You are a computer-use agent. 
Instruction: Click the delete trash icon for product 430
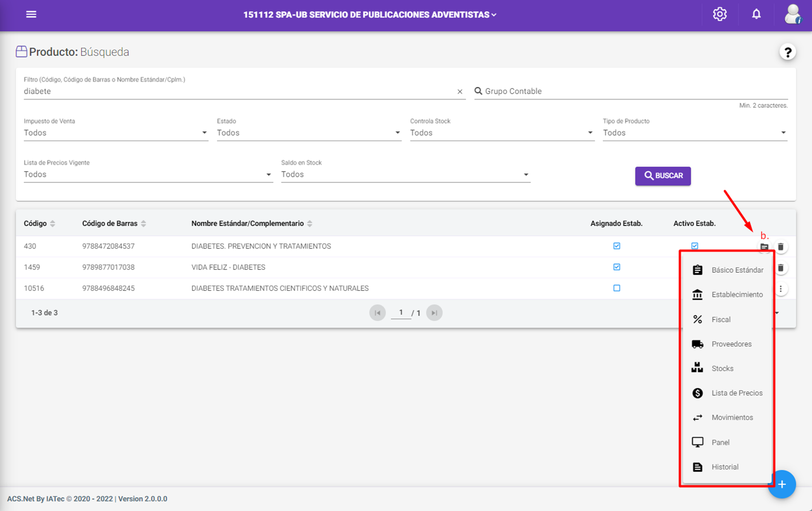780,247
